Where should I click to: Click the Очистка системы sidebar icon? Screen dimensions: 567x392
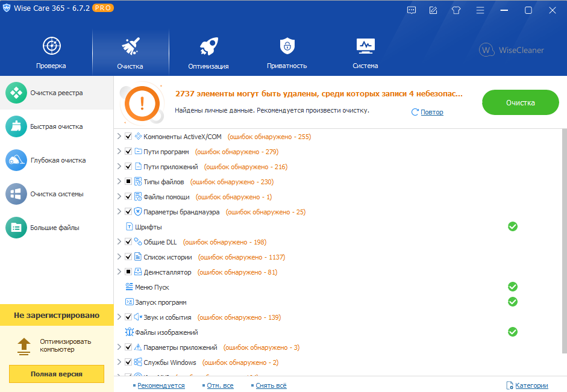16,194
